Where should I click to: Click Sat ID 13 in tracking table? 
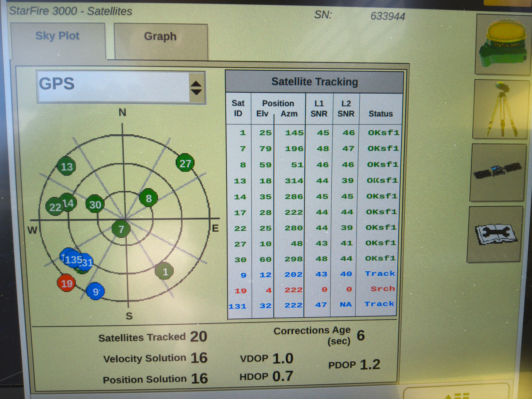point(240,181)
